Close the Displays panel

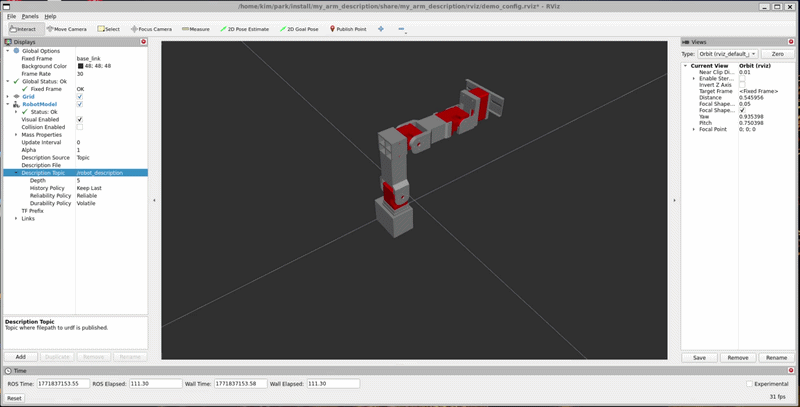click(143, 42)
